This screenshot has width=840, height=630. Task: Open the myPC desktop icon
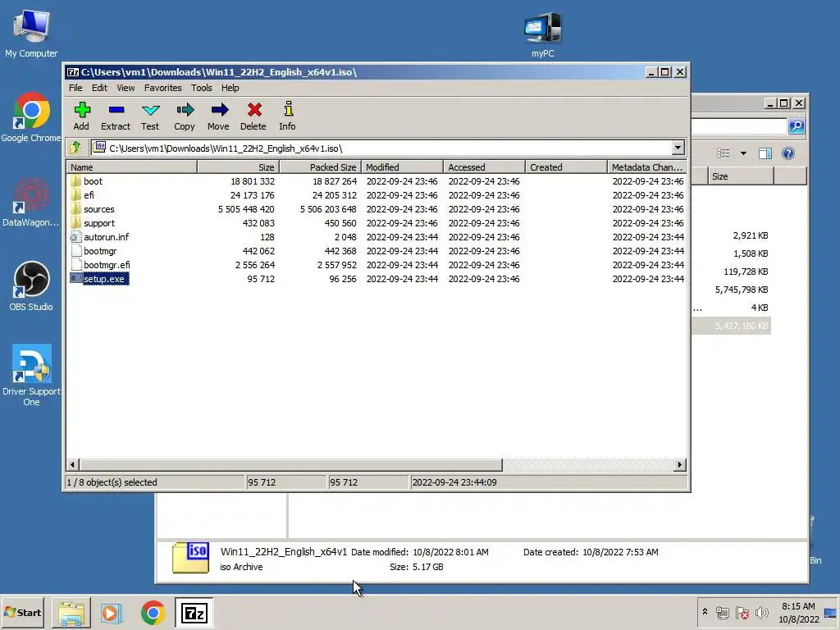pyautogui.click(x=543, y=34)
